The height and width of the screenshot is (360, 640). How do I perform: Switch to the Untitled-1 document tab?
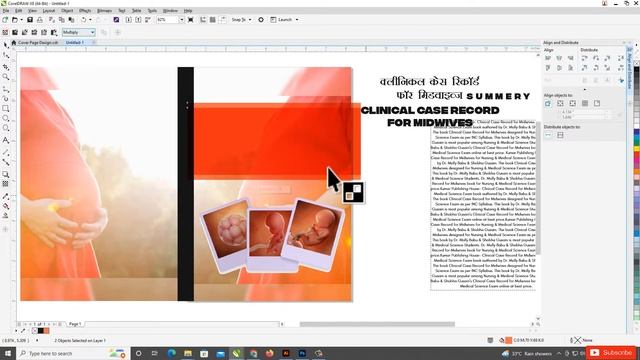tap(75, 42)
